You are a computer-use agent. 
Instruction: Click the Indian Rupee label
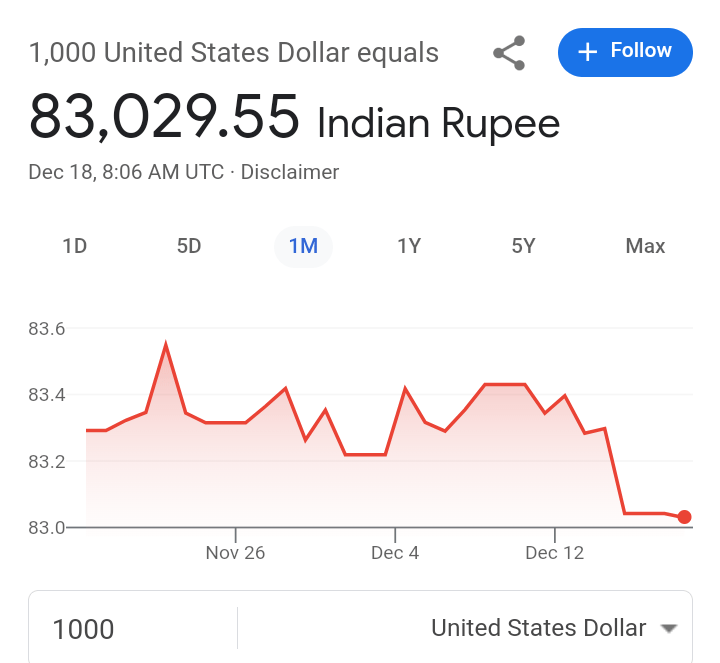[438, 124]
